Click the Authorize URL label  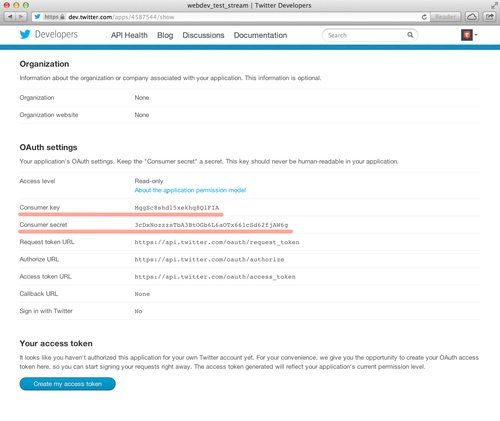coord(39,259)
